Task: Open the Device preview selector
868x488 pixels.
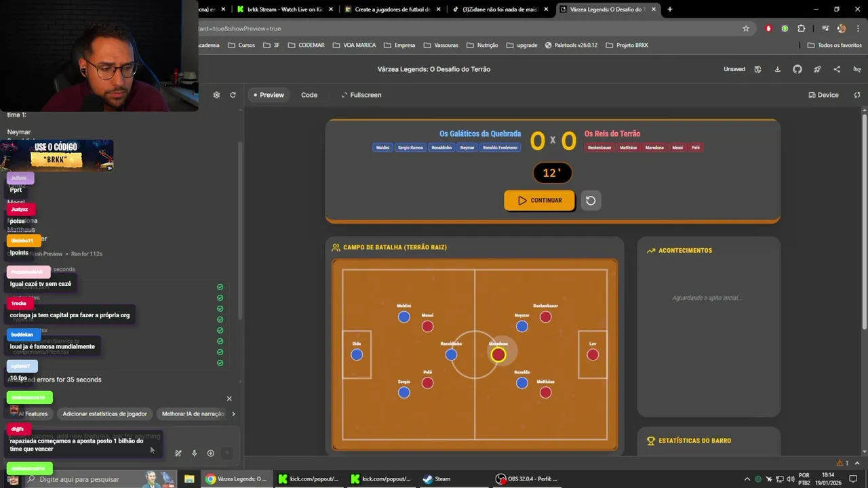Action: click(x=823, y=95)
